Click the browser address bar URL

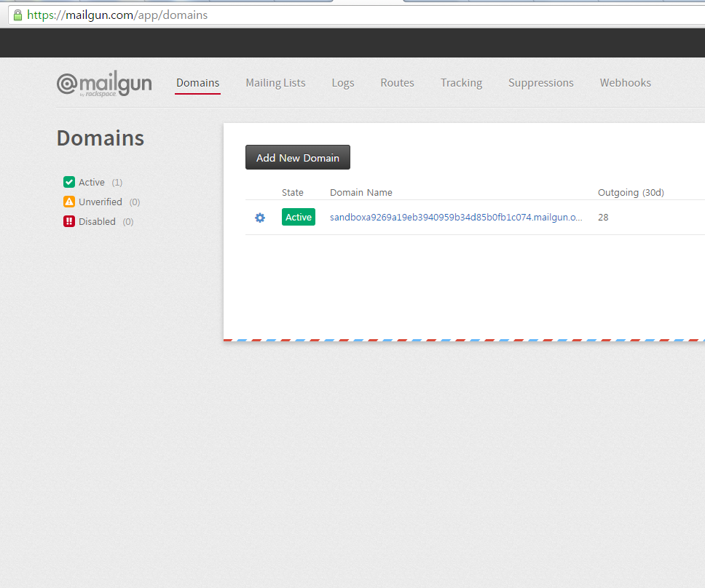pyautogui.click(x=117, y=15)
